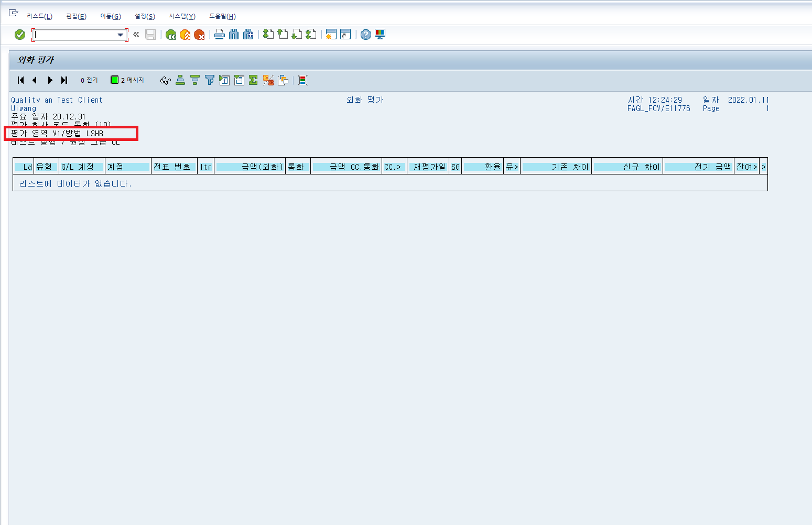Image resolution: width=812 pixels, height=525 pixels.
Task: Go to previous page with page-up icon
Action: (283, 35)
